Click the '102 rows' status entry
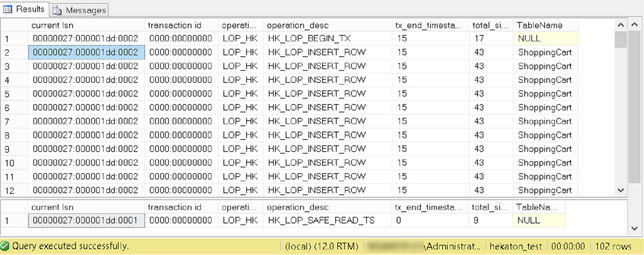 coord(613,246)
